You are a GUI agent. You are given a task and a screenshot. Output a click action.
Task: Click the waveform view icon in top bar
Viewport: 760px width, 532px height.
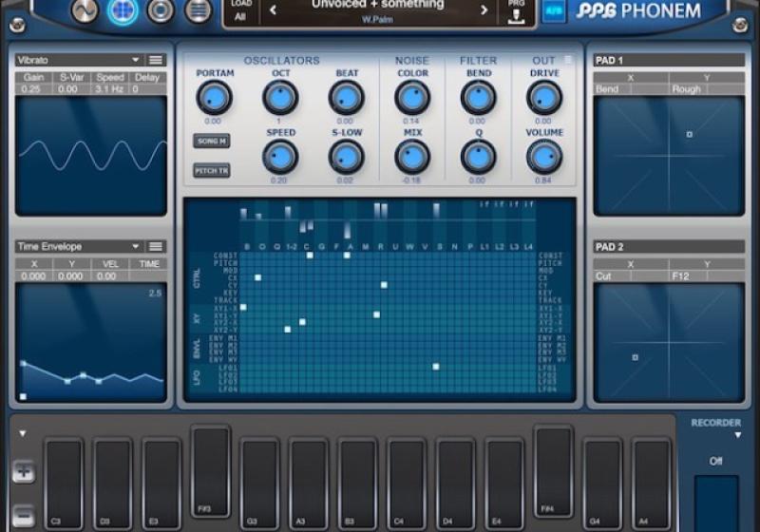tap(85, 10)
